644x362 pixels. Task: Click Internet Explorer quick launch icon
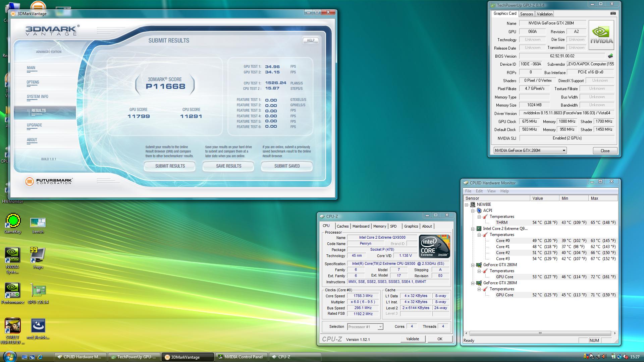pyautogui.click(x=40, y=357)
